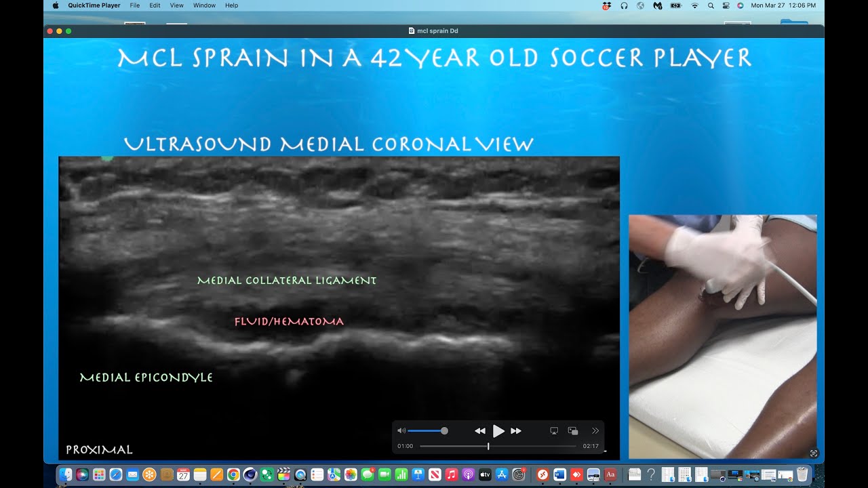Click the date and time display

click(783, 5)
